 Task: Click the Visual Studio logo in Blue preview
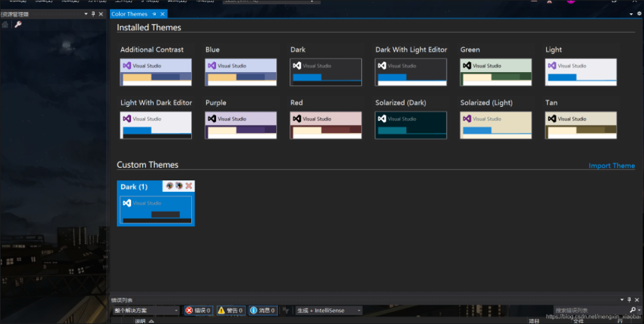[212, 65]
